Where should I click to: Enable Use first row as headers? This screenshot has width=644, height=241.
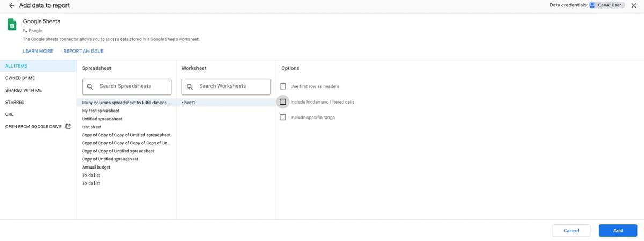coord(283,86)
